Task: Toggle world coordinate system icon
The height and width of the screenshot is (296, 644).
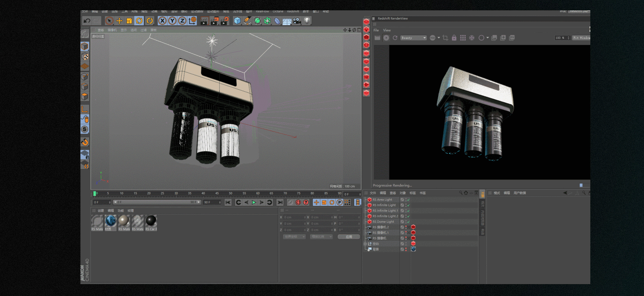Action: point(192,21)
